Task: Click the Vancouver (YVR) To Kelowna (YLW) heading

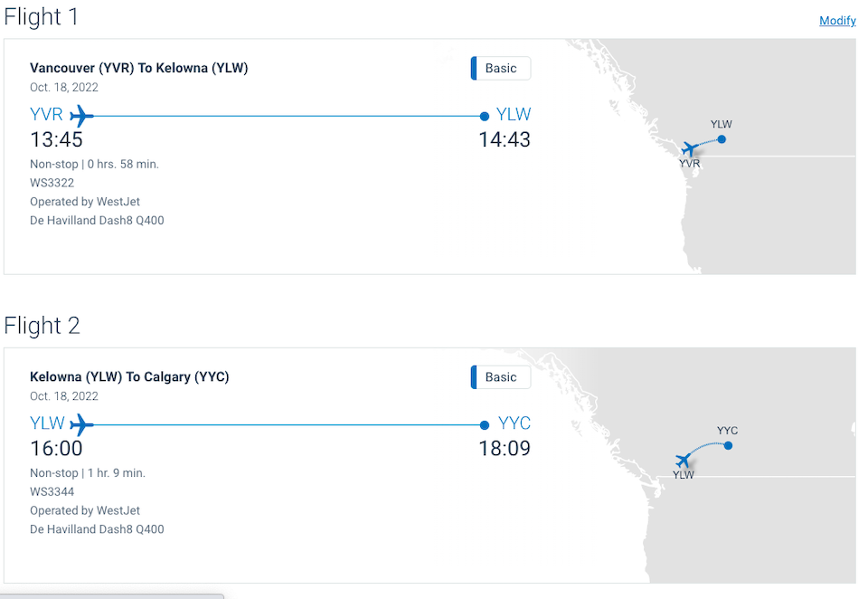Action: pos(139,68)
